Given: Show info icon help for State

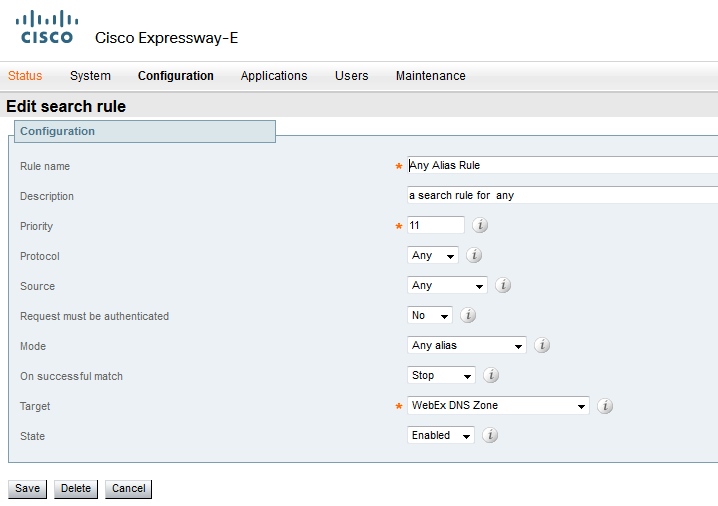Looking at the screenshot, I should click(x=490, y=435).
